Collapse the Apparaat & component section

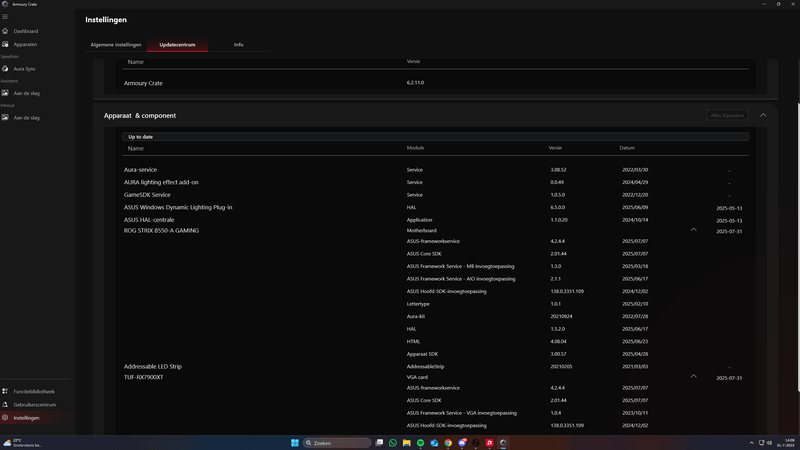(x=763, y=115)
